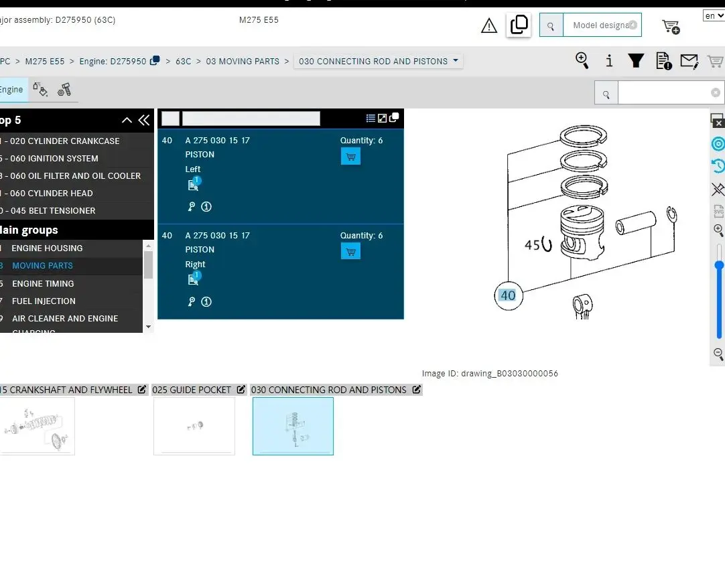Collapse the Top 5 panel with chevron
This screenshot has height=588, width=725.
(127, 121)
